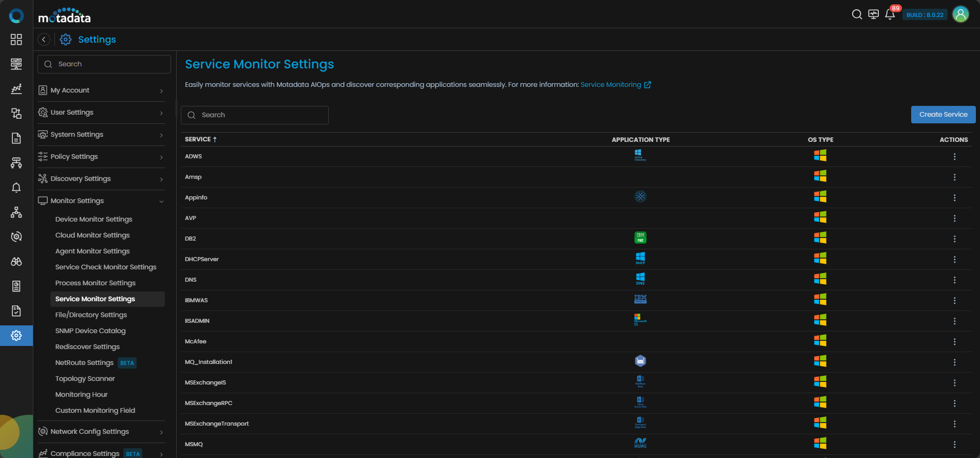Expand the System Settings section
980x458 pixels.
101,135
